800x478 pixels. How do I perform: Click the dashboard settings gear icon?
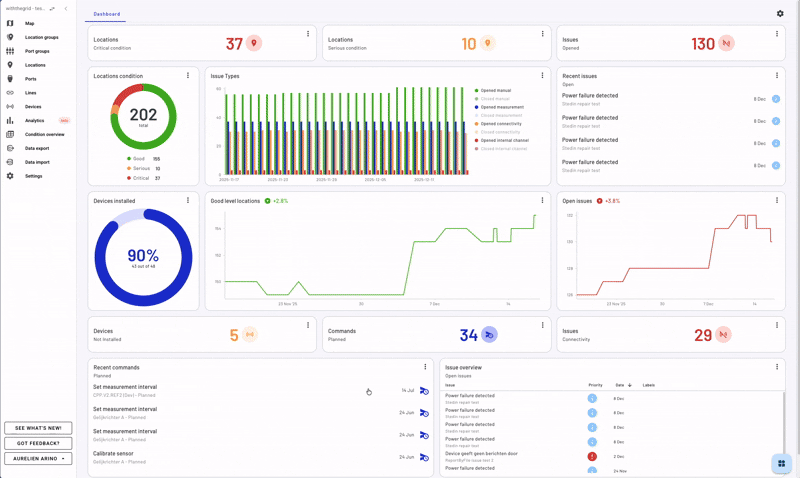point(780,14)
